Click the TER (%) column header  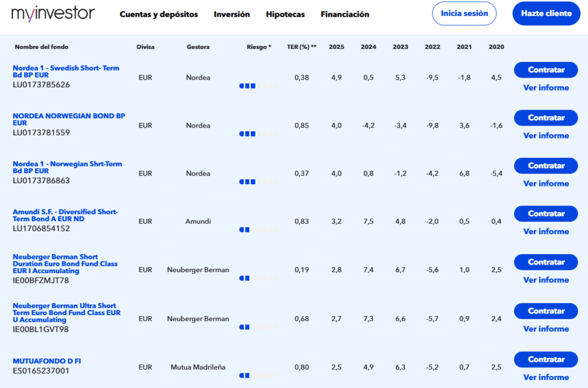(x=301, y=47)
